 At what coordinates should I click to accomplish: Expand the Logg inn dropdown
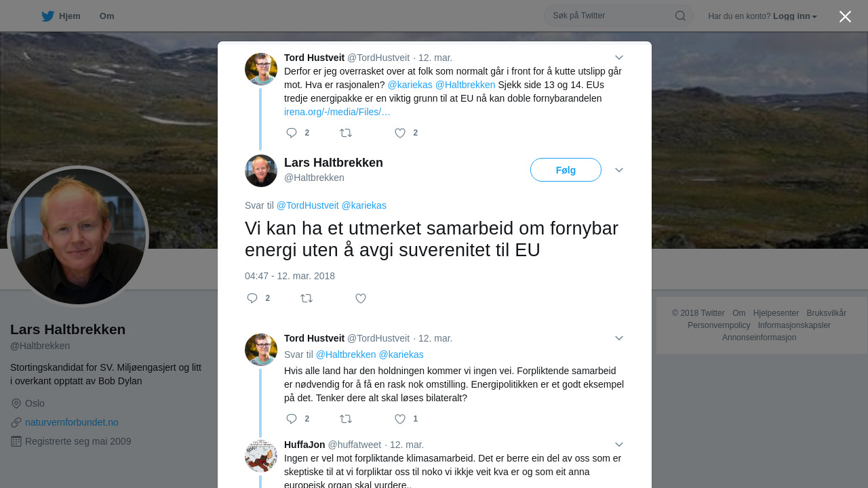tap(795, 16)
